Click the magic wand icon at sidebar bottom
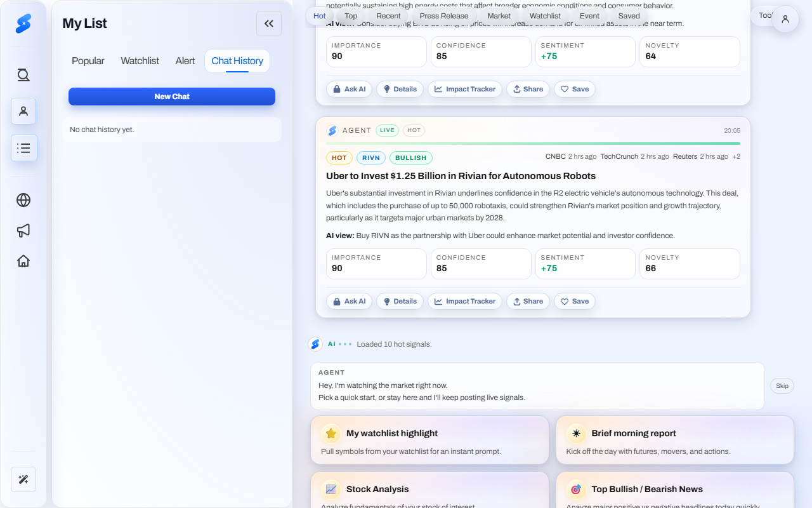 23,479
